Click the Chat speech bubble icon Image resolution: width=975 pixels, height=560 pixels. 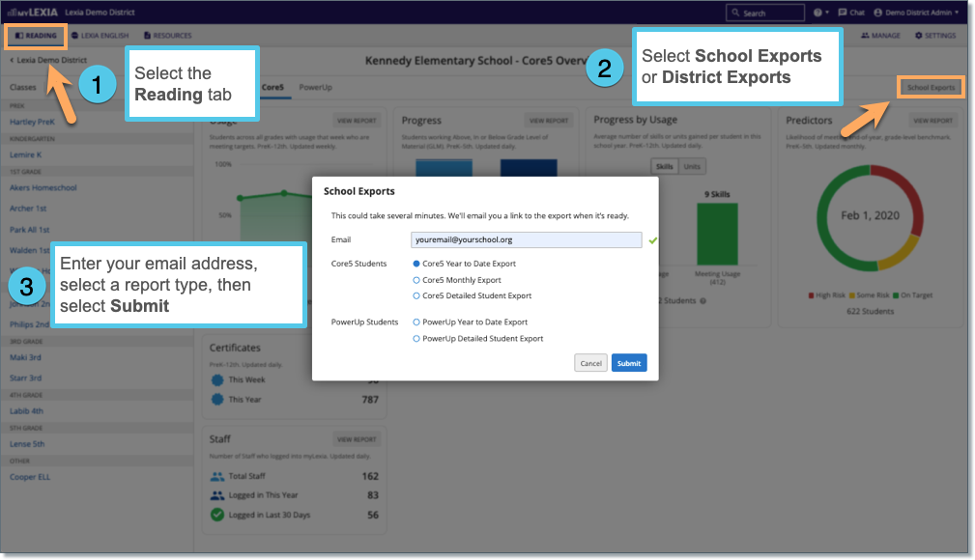[x=842, y=13]
